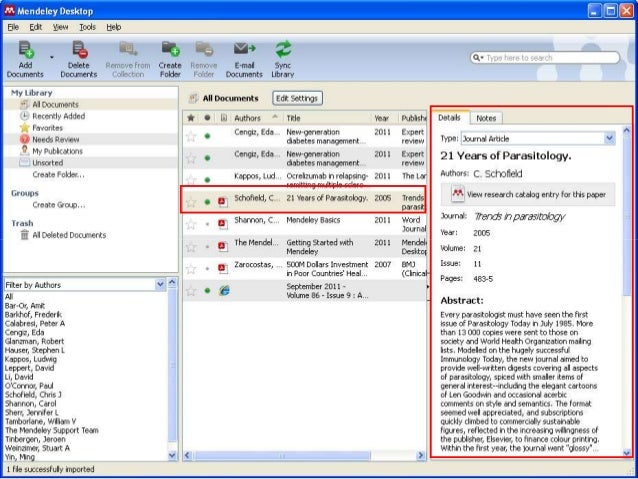Open the Tools menu

87,27
